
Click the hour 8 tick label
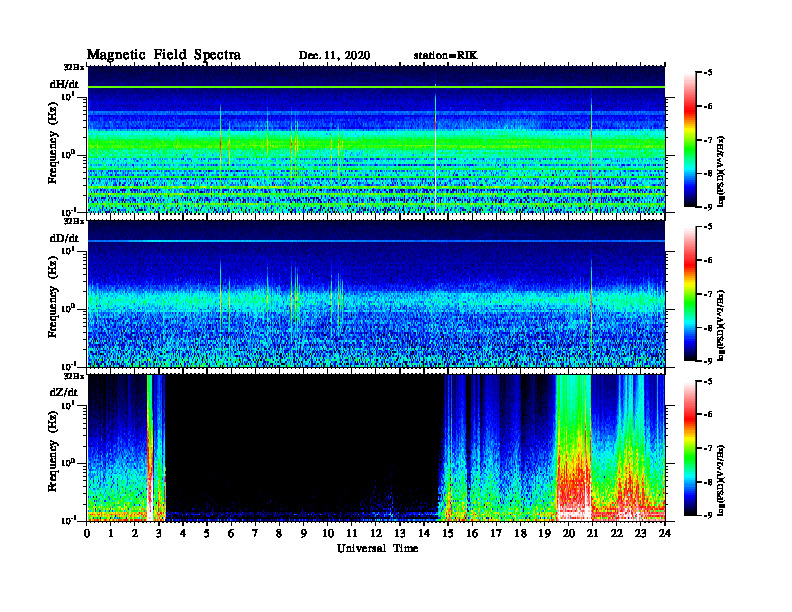pyautogui.click(x=279, y=533)
